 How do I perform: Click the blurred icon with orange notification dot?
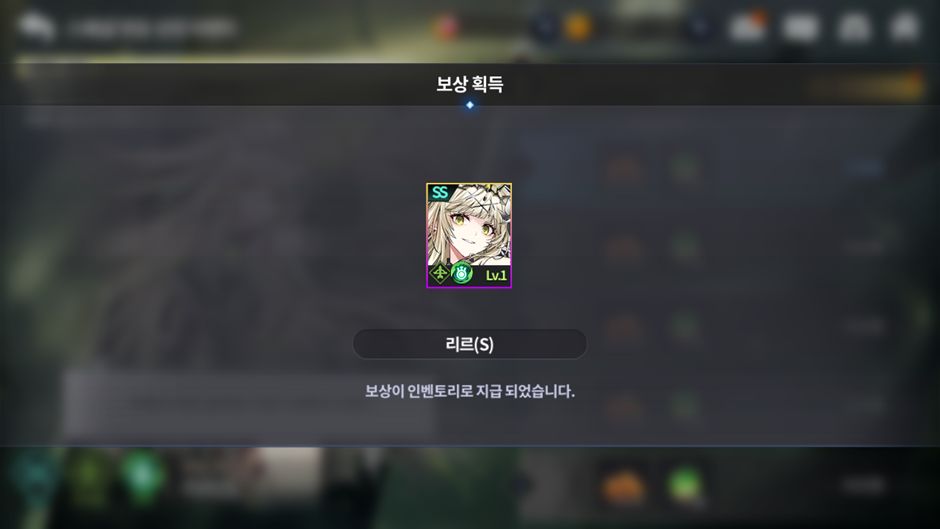pyautogui.click(x=748, y=26)
